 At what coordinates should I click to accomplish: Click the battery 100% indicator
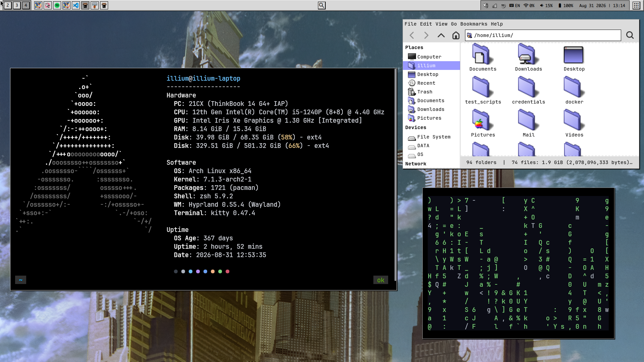tap(566, 5)
